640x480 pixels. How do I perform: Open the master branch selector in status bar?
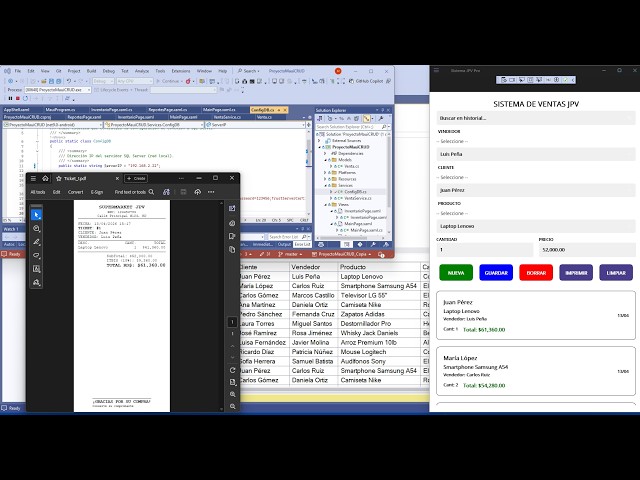click(x=290, y=254)
